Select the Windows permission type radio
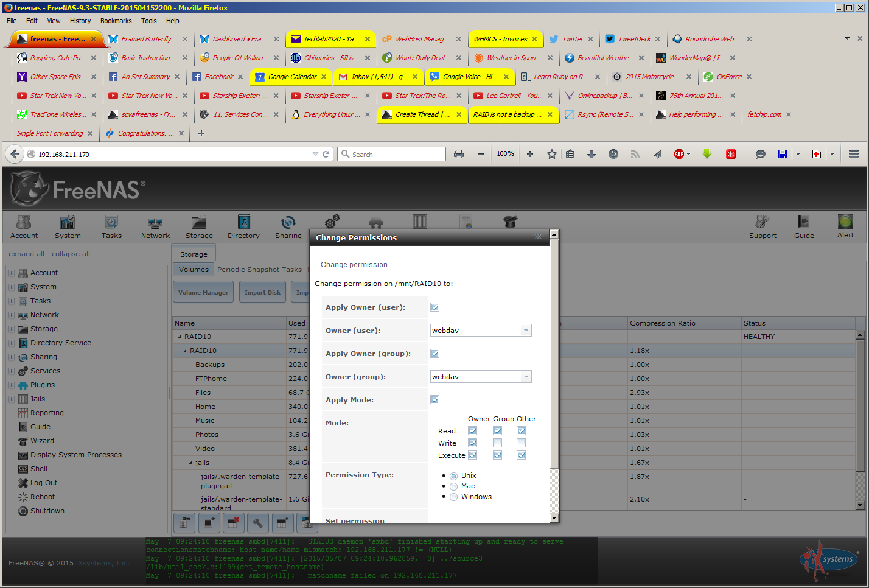The image size is (869, 588). pyautogui.click(x=454, y=497)
